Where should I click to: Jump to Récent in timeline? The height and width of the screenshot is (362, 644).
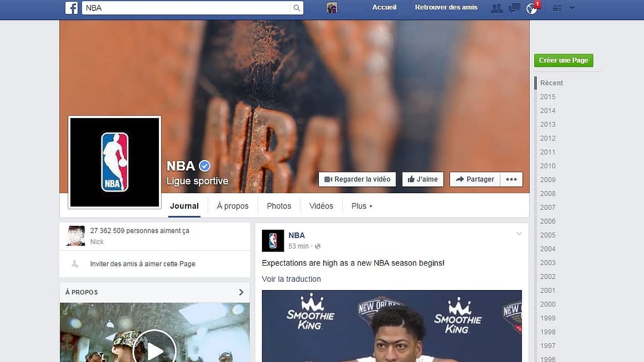coord(551,83)
